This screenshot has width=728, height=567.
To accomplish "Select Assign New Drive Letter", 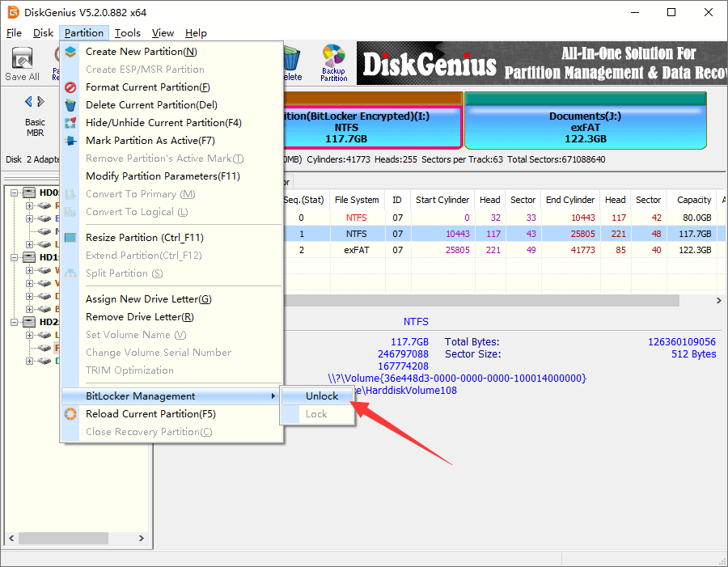I will point(148,299).
